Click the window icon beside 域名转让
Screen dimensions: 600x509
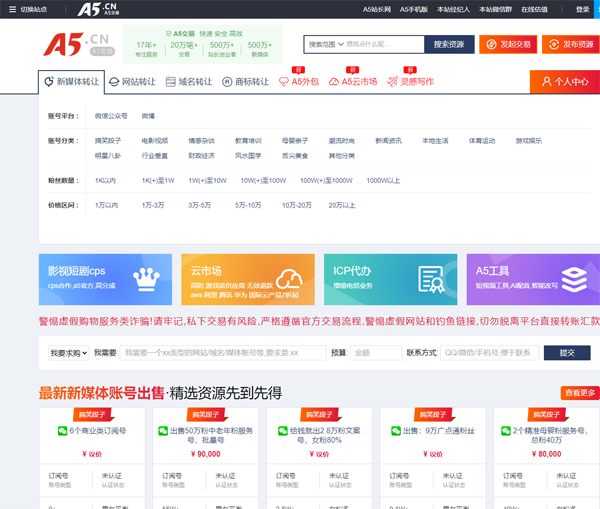coord(171,82)
